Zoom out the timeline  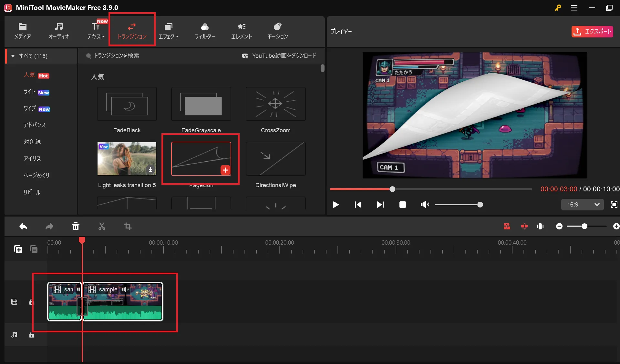coord(559,227)
